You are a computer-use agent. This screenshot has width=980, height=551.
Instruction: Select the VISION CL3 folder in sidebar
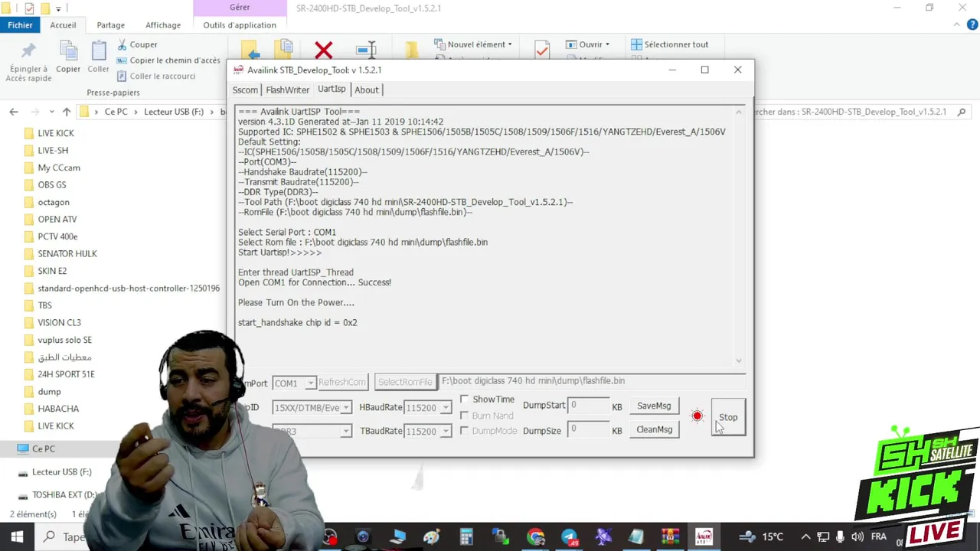point(59,322)
